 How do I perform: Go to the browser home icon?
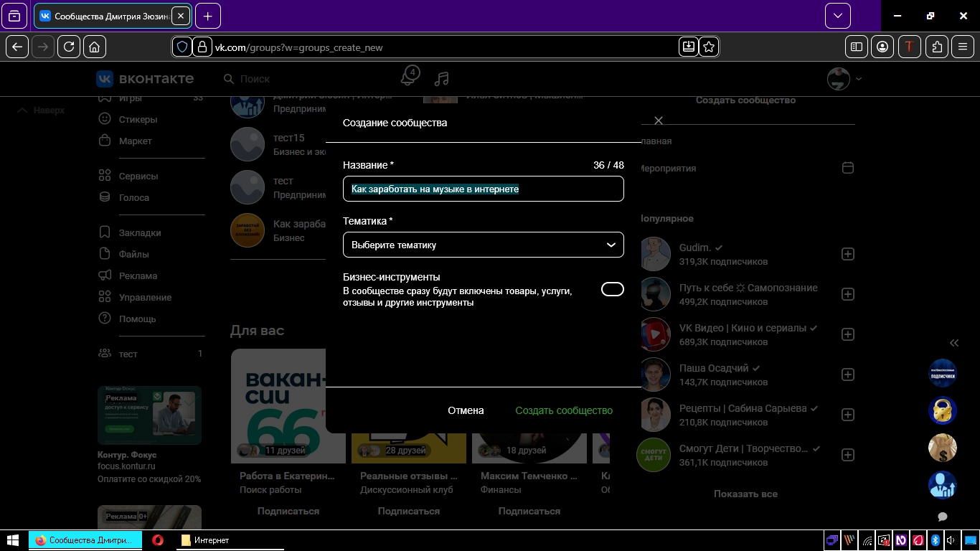point(95,47)
